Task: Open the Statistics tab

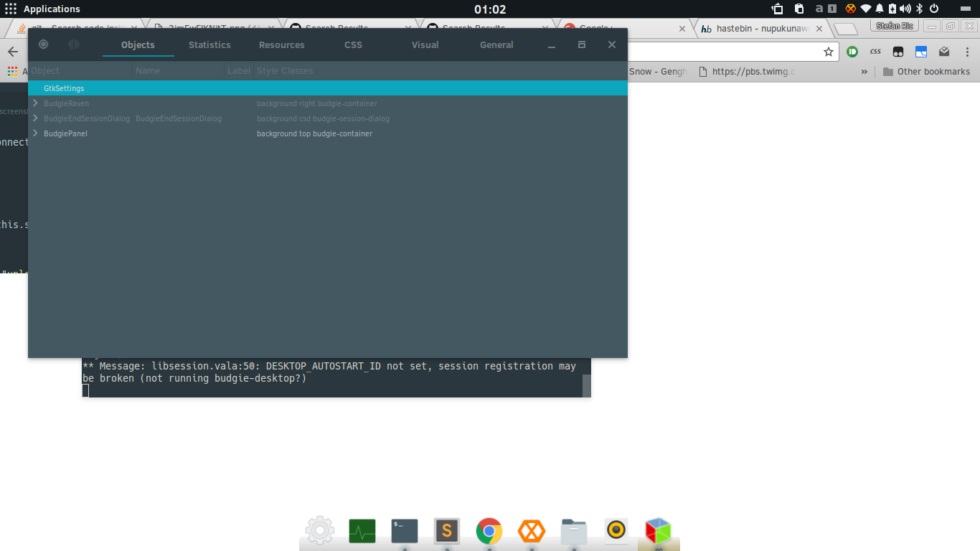Action: tap(209, 44)
